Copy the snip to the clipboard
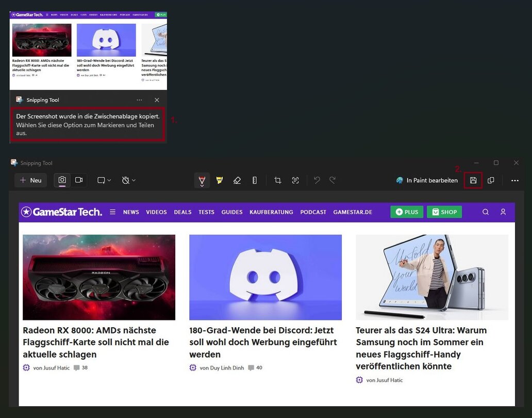The image size is (532, 418). point(491,180)
